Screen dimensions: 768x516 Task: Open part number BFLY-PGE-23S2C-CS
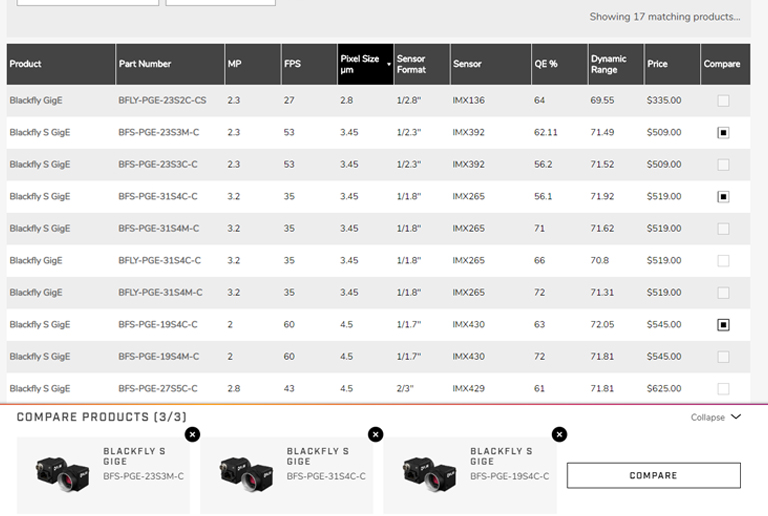[x=162, y=100]
